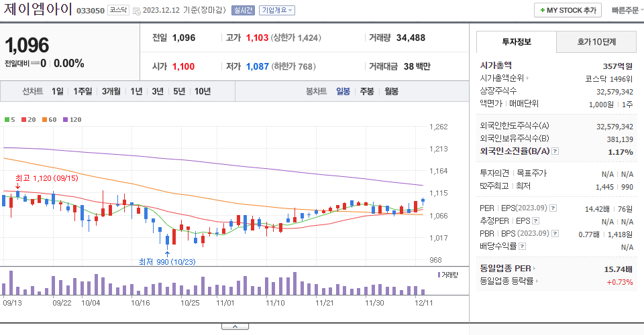Select the 3년 line chart period
This screenshot has width=644, height=335.
coord(158,91)
